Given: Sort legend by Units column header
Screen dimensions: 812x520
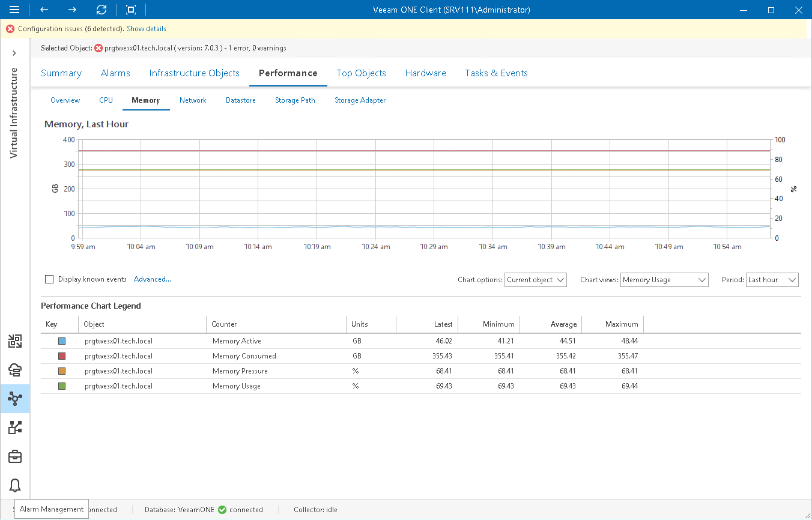Looking at the screenshot, I should pyautogui.click(x=371, y=324).
